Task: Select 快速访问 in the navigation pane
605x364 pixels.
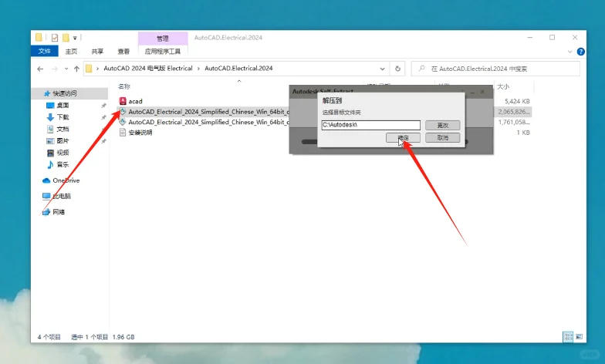Action: tap(65, 93)
